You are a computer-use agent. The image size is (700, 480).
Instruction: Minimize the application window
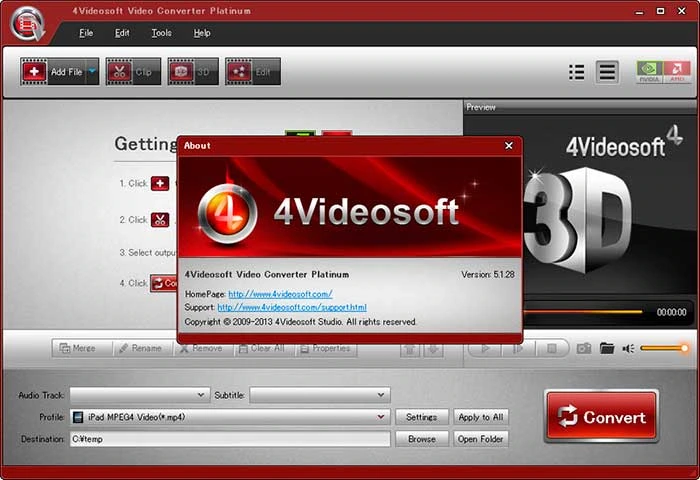[640, 12]
